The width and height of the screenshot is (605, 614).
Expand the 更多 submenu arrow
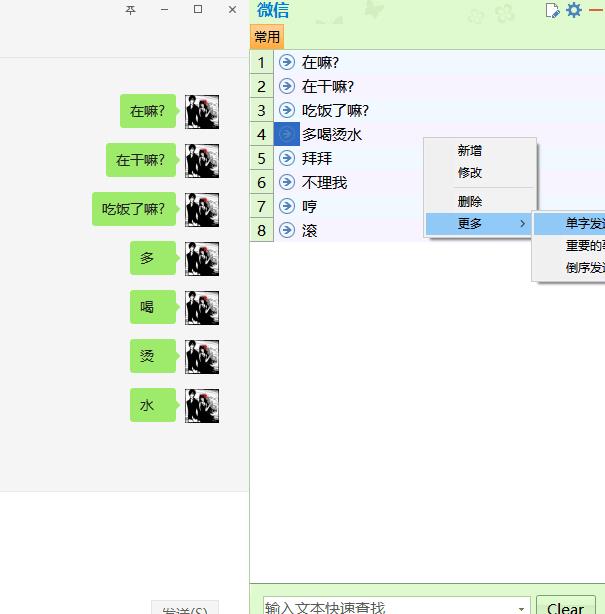point(522,224)
